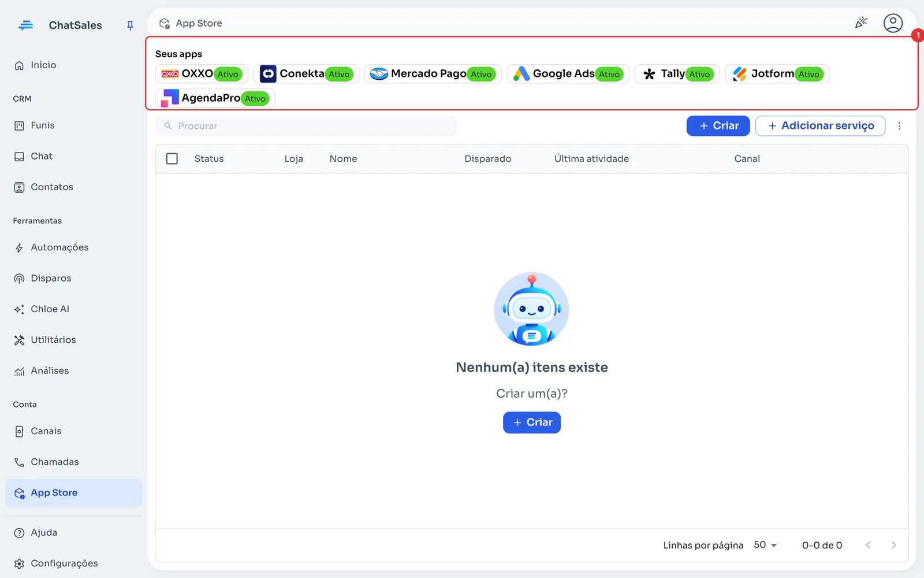
Task: Open the rows per page dropdown
Action: click(765, 545)
